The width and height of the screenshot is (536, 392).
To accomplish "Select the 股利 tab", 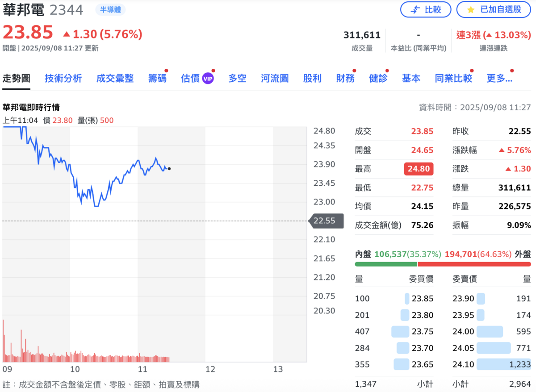I will click(312, 79).
